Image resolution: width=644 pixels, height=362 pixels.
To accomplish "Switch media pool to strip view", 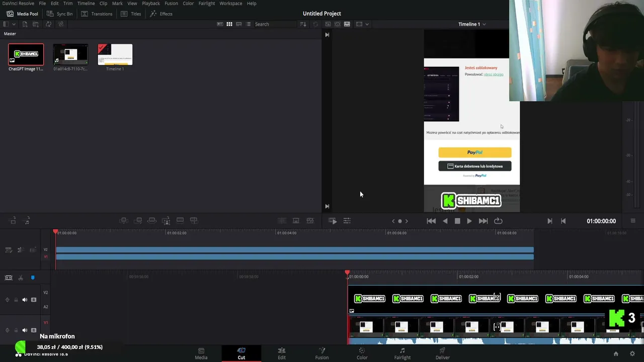I will (239, 24).
